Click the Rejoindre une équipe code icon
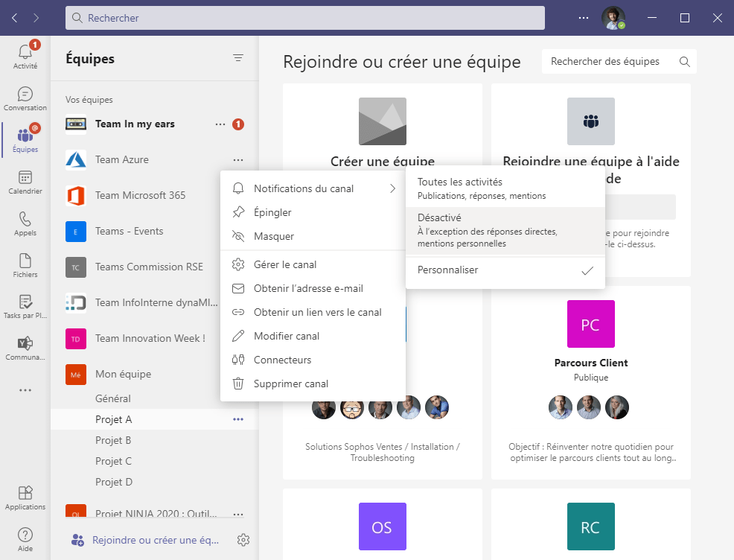 coord(591,121)
